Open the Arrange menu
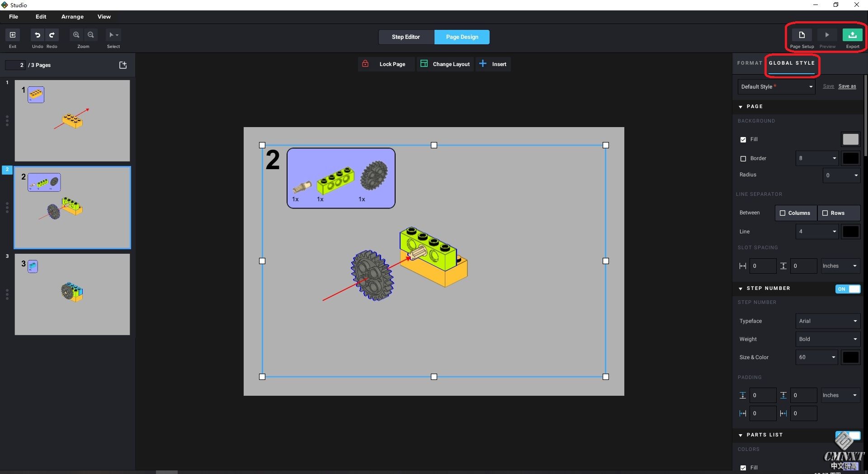The image size is (868, 474). click(x=72, y=17)
